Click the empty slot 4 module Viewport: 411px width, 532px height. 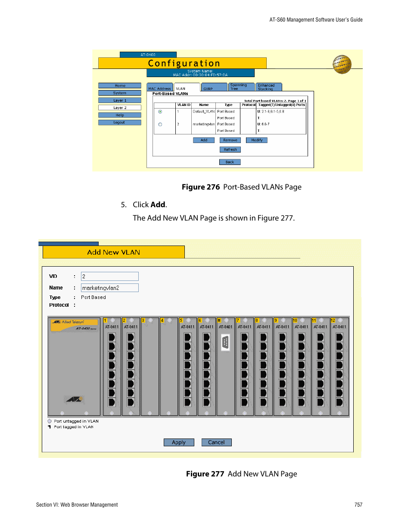(169, 367)
